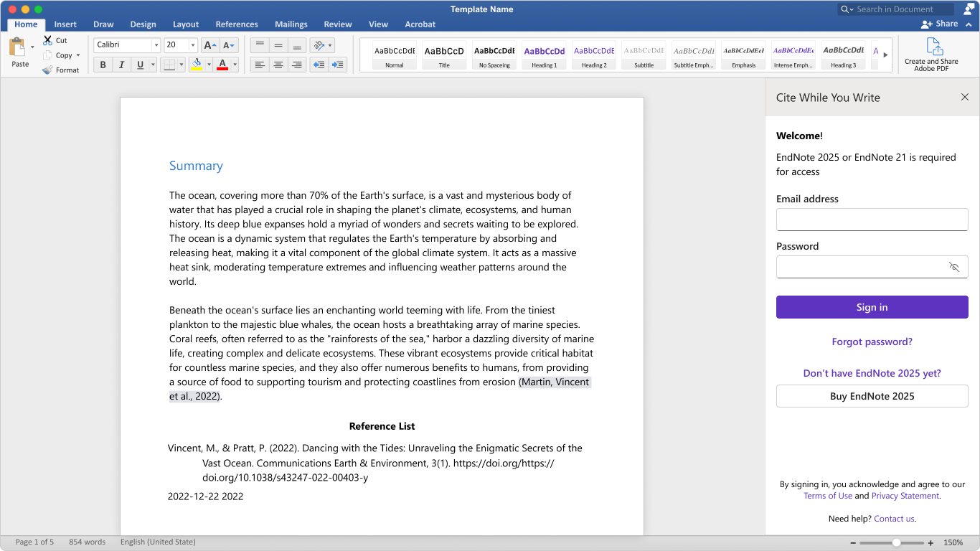This screenshot has height=551, width=980.
Task: Open the Review tab
Action: pyautogui.click(x=338, y=24)
